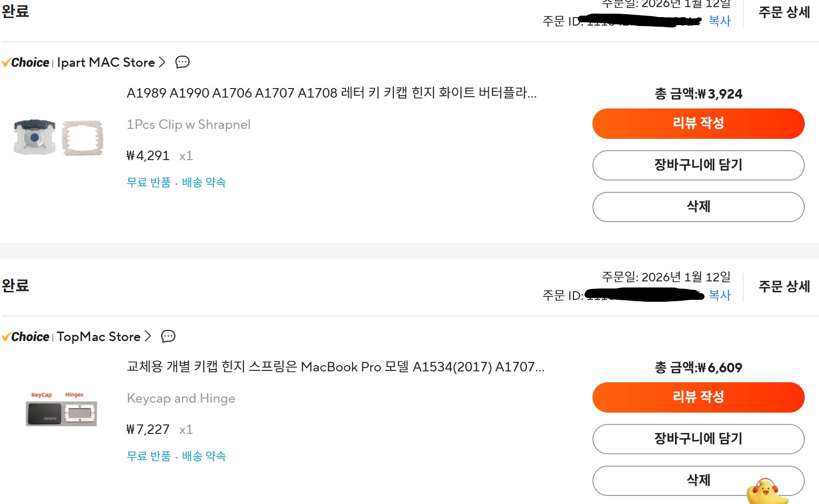The height and width of the screenshot is (504, 819).
Task: Write review for the ₩6,609 order
Action: pos(698,397)
